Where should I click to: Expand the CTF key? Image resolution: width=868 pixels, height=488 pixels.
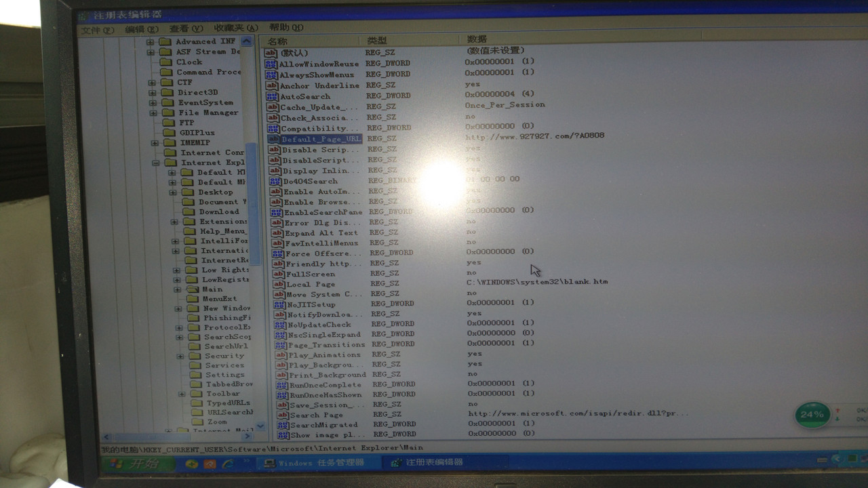click(151, 83)
